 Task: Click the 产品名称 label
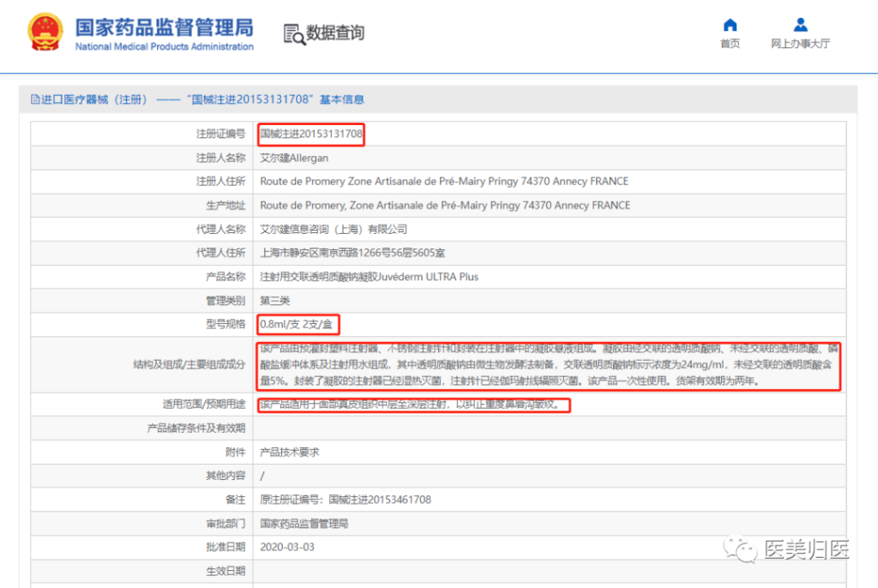point(226,277)
